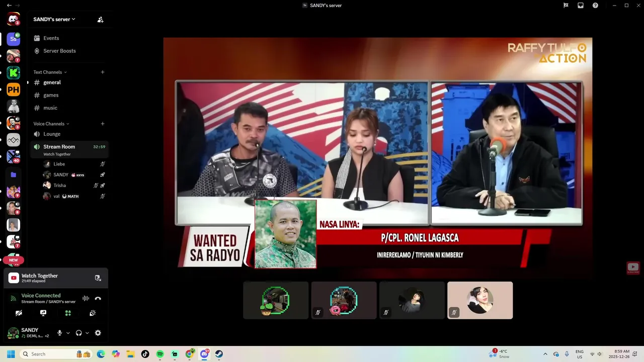
Task: Click the YouTube video player
Action: (377, 157)
